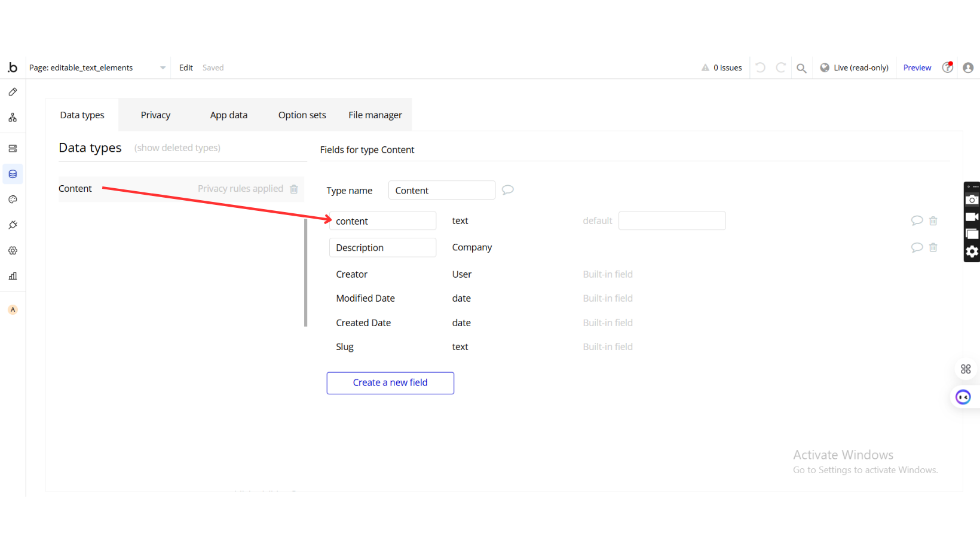Delete the content field using trash icon

933,221
